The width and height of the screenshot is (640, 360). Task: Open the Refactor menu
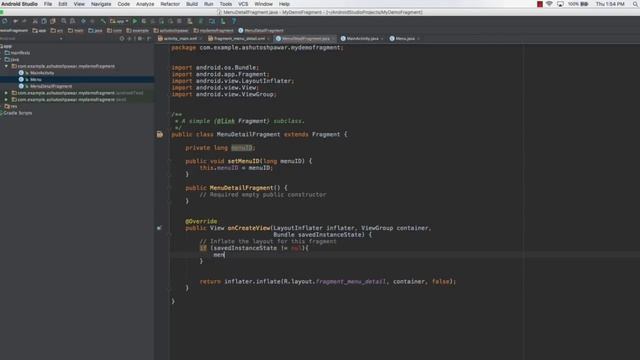coord(170,4)
